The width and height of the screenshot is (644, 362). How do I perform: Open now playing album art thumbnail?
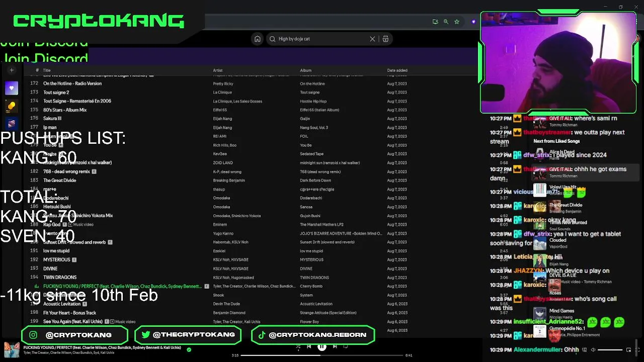[12, 350]
